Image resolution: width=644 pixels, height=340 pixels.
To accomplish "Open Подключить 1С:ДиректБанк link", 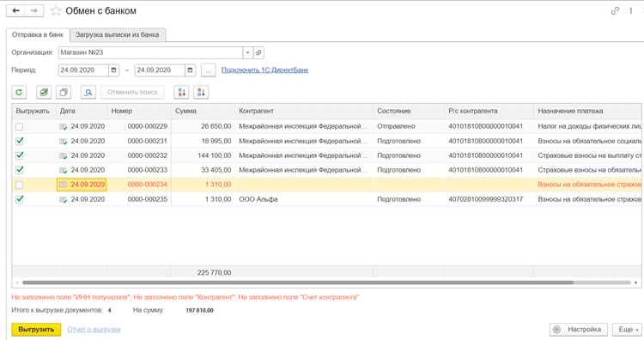I will tap(265, 70).
